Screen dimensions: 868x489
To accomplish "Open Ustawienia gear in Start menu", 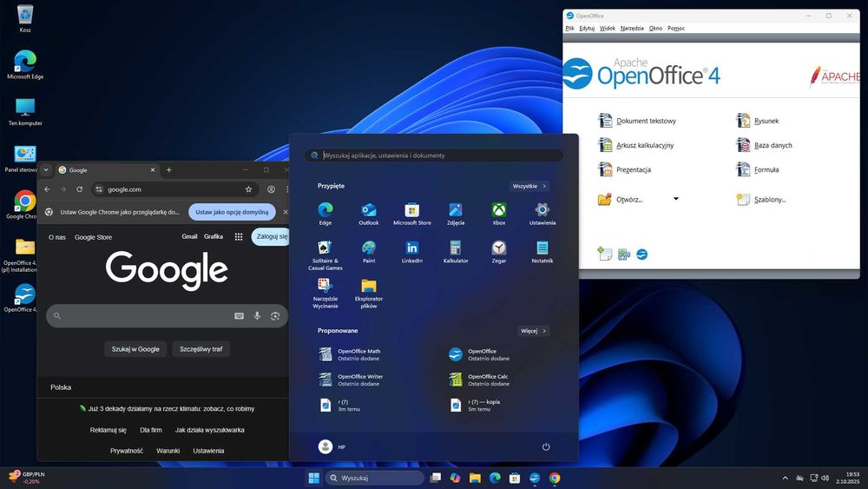I will (542, 214).
